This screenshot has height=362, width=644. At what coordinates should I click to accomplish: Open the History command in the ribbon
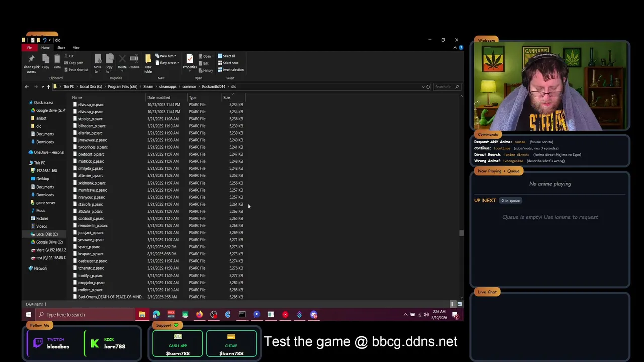click(206, 70)
